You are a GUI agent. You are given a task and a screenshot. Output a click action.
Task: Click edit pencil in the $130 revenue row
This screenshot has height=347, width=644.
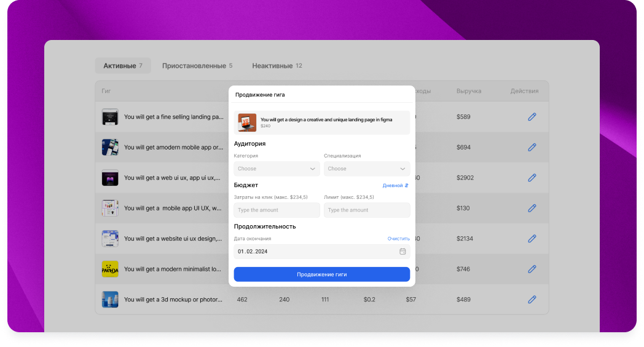[x=532, y=209]
